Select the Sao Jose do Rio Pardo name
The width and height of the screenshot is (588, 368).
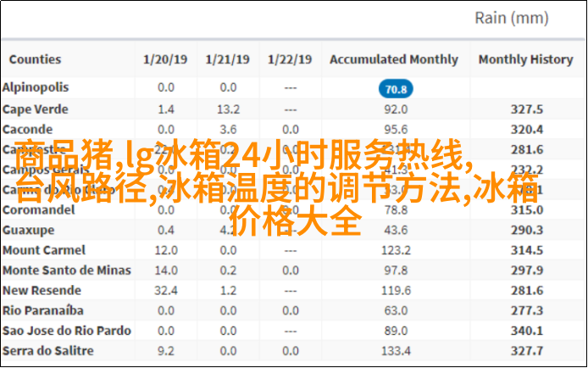[x=67, y=331]
